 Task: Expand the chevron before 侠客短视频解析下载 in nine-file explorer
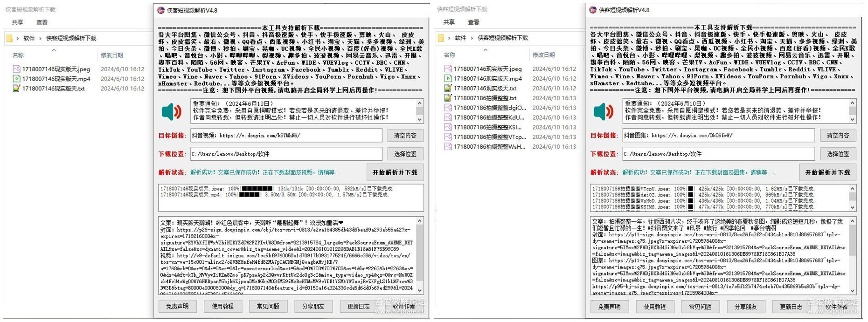472,38
